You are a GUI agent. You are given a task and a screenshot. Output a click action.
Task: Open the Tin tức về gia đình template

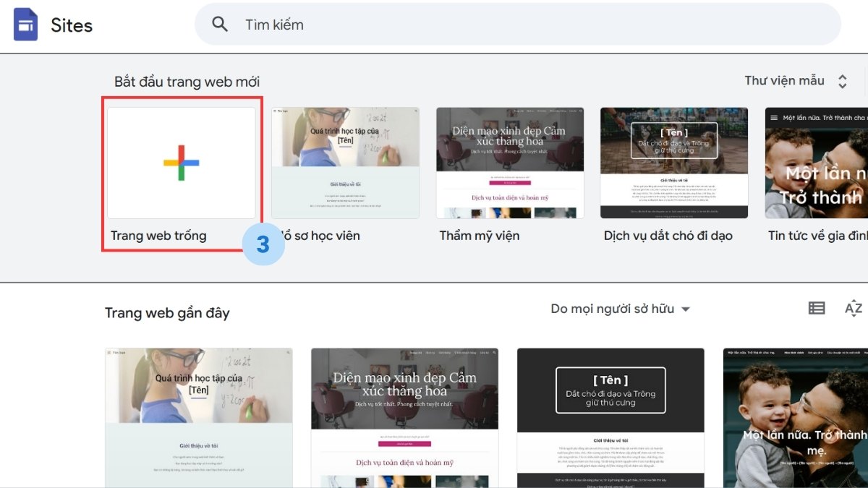tap(817, 163)
